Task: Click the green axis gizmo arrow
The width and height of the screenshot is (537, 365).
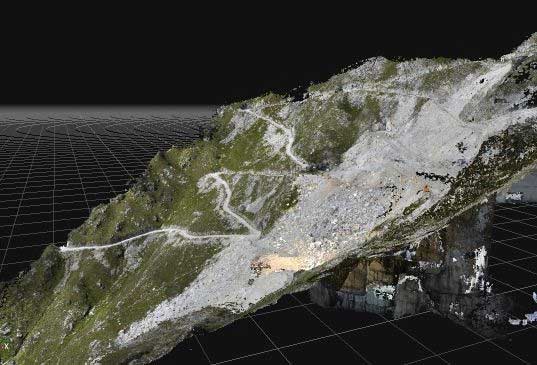Action: coord(3,340)
